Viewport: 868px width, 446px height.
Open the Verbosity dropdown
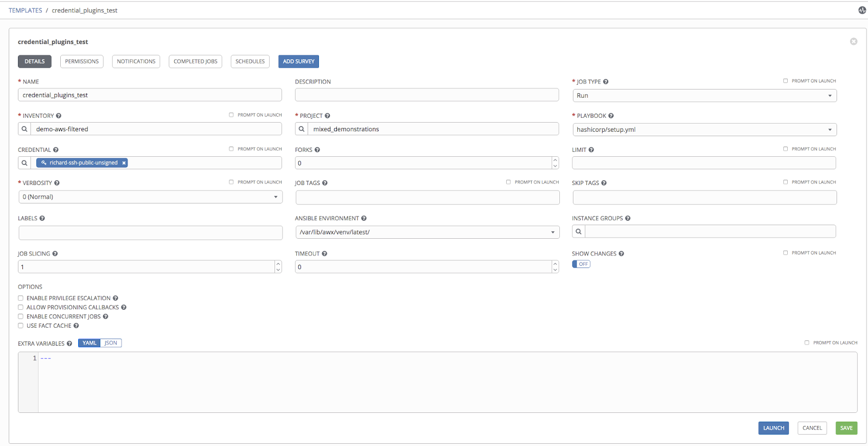150,197
